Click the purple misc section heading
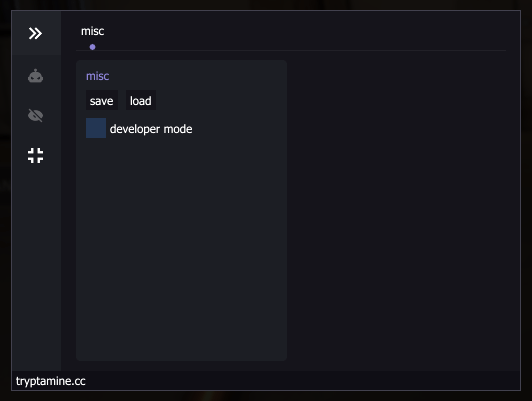Image resolution: width=532 pixels, height=401 pixels. pos(97,76)
